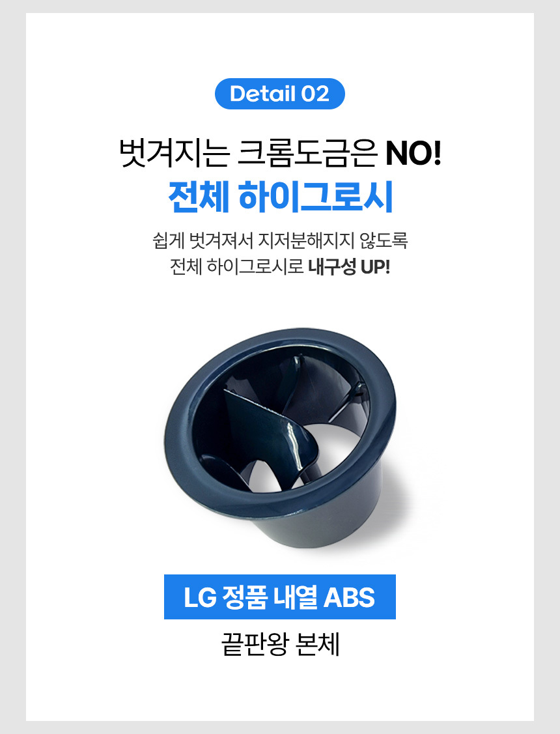
Task: Click the navy glossy funnel product image
Action: click(x=280, y=438)
